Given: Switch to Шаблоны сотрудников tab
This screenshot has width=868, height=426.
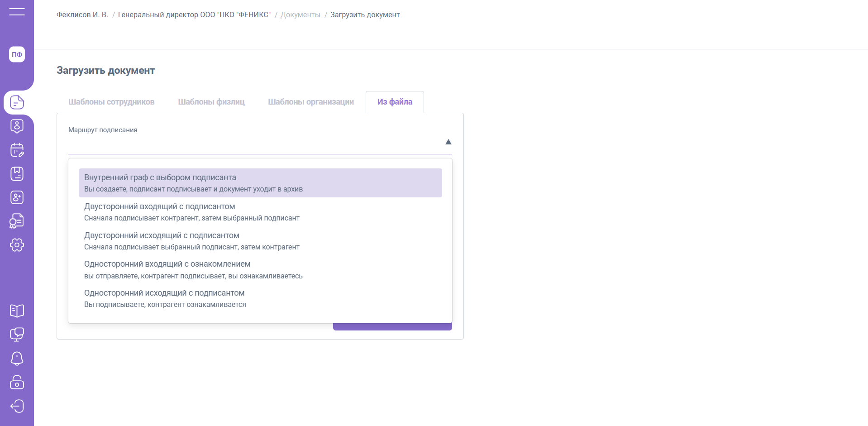Looking at the screenshot, I should [111, 102].
